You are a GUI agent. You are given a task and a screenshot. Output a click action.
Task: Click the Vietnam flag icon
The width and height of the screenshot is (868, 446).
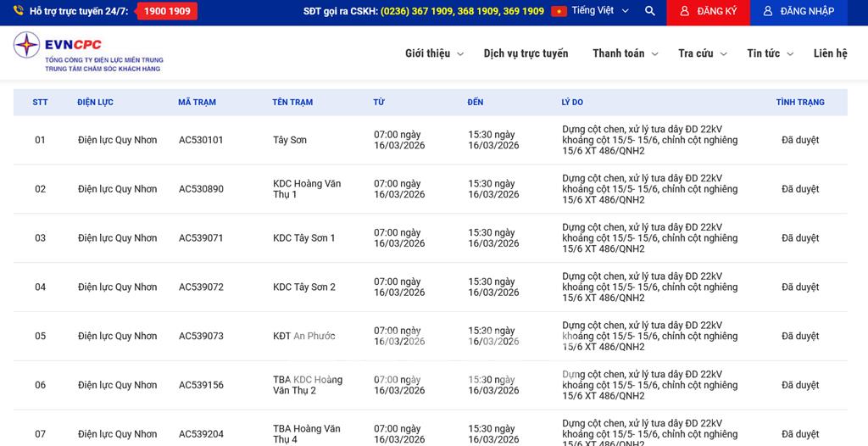[x=559, y=12]
